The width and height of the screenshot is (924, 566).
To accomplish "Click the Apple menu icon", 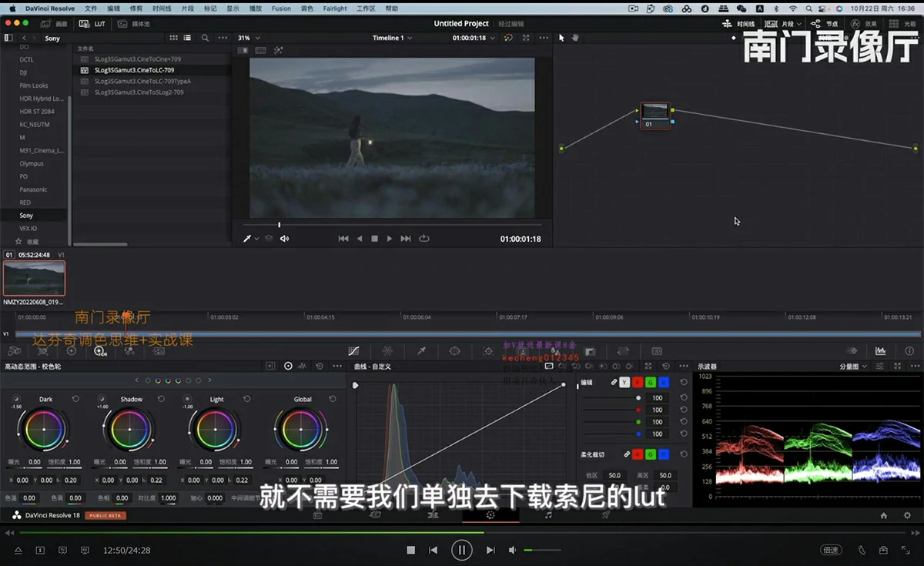I will (x=12, y=8).
